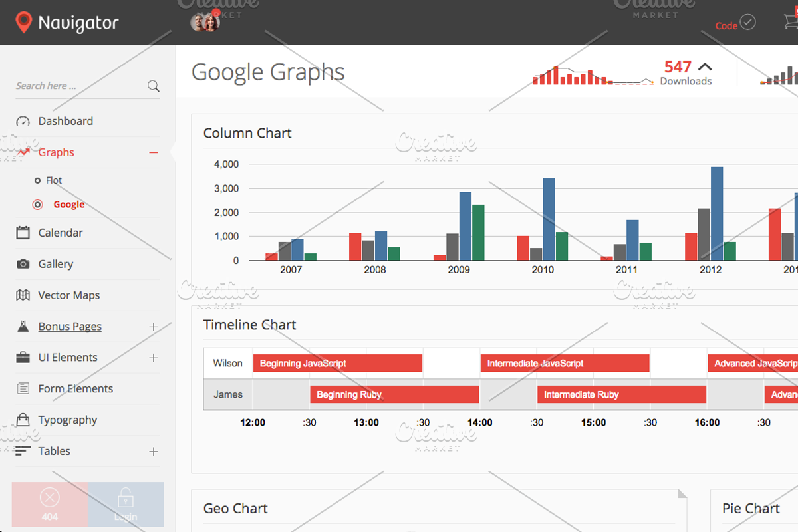The width and height of the screenshot is (798, 532).
Task: Click the Downloads sparkline bar chart
Action: (x=593, y=75)
